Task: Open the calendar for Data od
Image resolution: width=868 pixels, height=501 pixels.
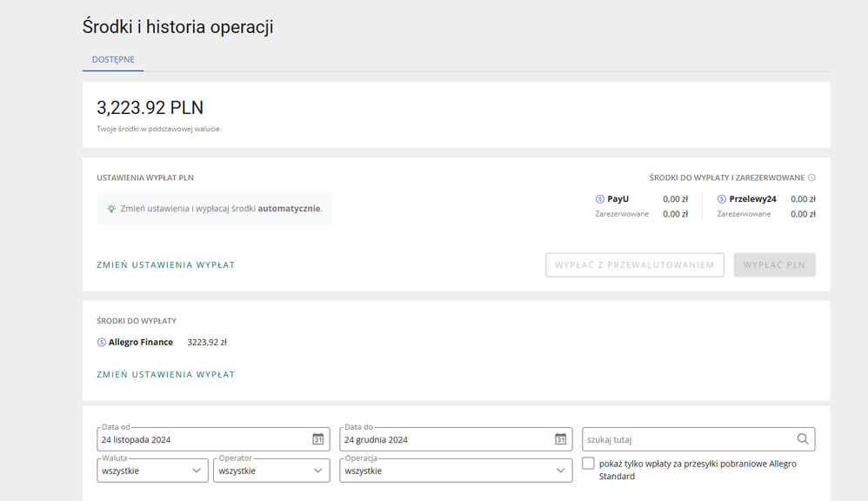Action: 318,439
